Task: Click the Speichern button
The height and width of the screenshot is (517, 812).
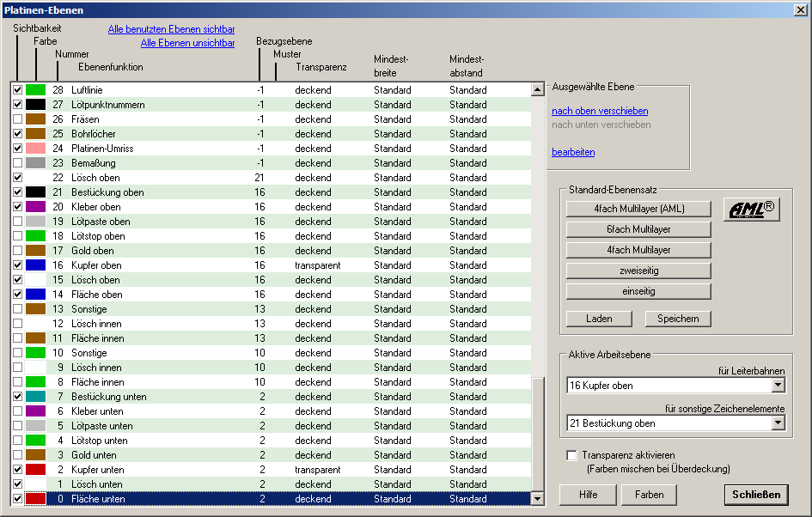Action: [x=678, y=319]
